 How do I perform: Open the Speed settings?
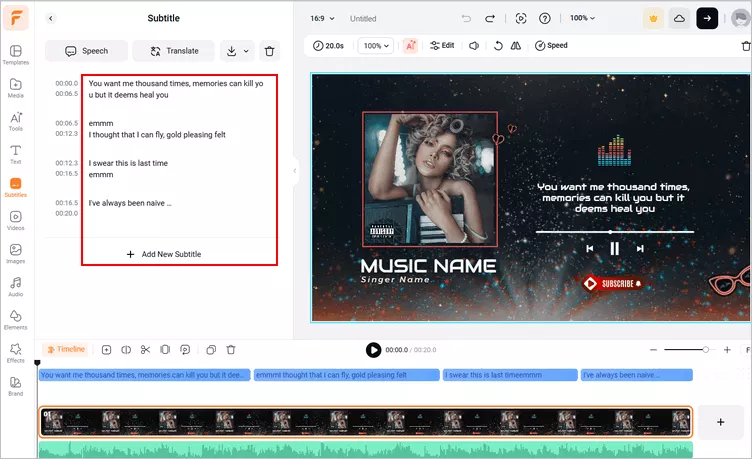[551, 46]
